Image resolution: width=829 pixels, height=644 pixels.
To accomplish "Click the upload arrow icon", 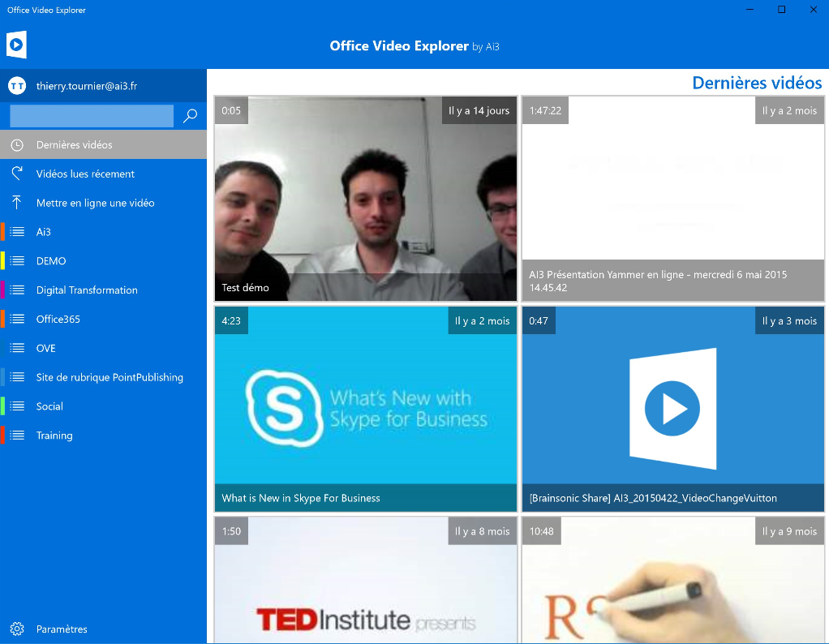I will [17, 203].
